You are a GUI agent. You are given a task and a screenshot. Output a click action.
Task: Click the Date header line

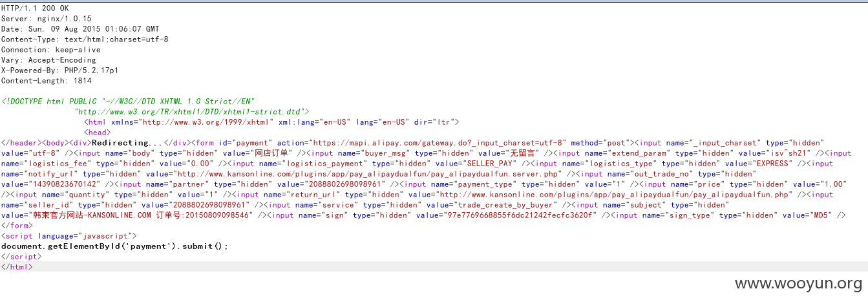pos(80,29)
